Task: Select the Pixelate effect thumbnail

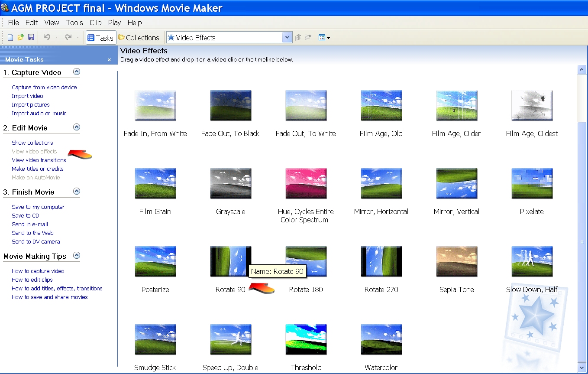Action: pyautogui.click(x=532, y=183)
